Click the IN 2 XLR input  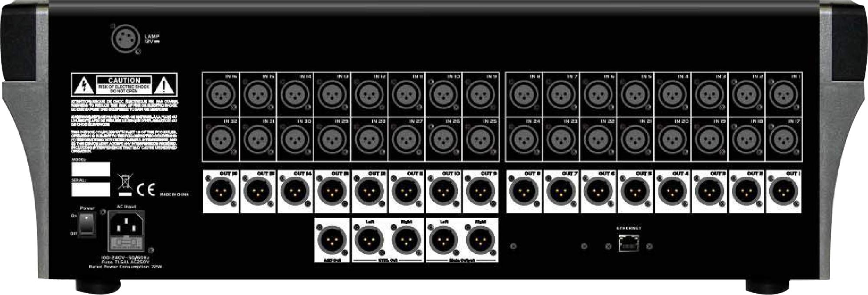[x=746, y=94]
